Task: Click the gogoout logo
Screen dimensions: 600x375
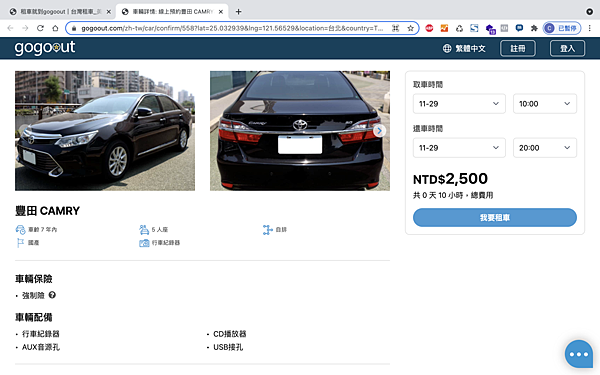Action: (x=45, y=48)
